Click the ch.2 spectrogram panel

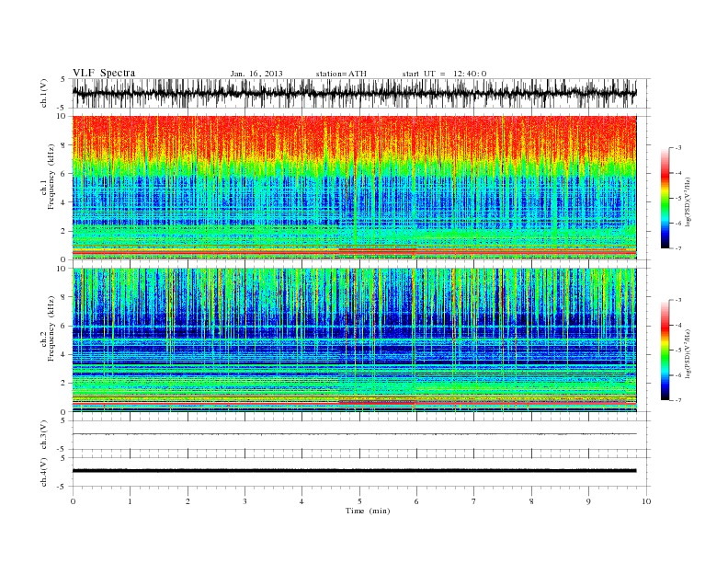click(x=354, y=340)
